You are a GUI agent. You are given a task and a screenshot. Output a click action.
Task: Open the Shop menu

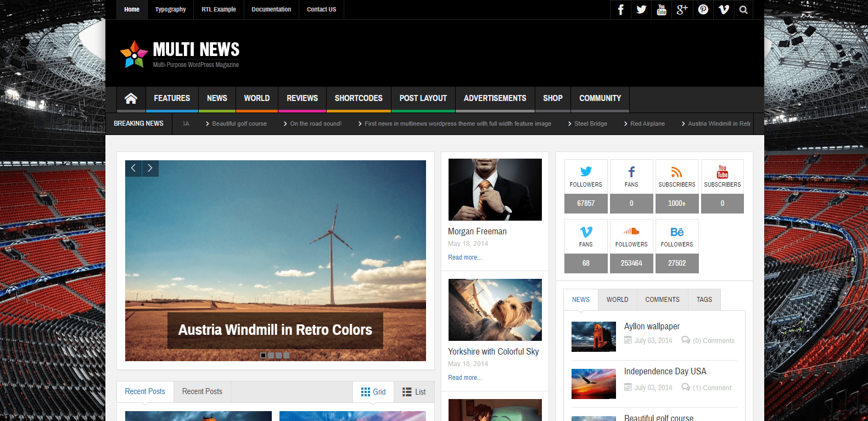tap(553, 99)
